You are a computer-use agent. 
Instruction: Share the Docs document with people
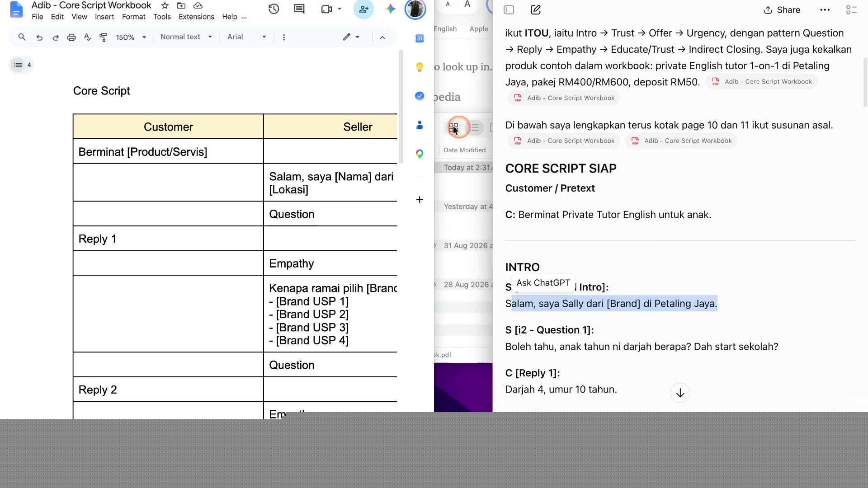(364, 9)
